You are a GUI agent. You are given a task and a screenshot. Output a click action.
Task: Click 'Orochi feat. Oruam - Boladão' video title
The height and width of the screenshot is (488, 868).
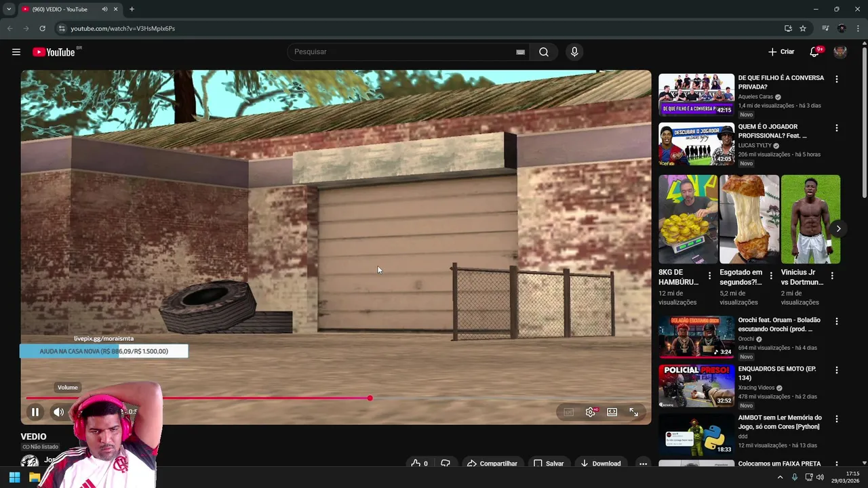click(779, 325)
